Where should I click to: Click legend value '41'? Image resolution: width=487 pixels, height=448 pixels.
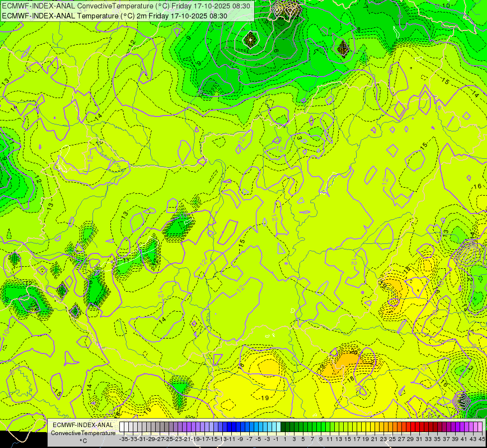464,440
